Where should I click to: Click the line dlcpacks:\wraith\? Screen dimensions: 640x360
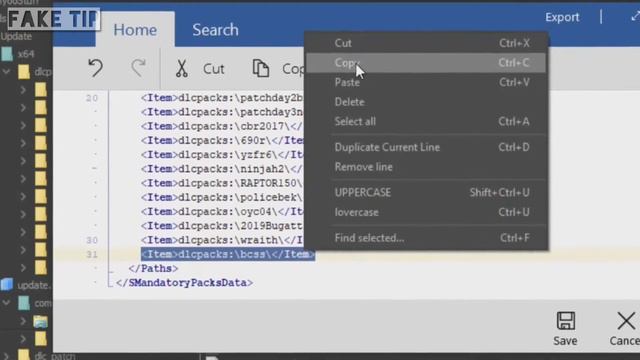point(222,240)
